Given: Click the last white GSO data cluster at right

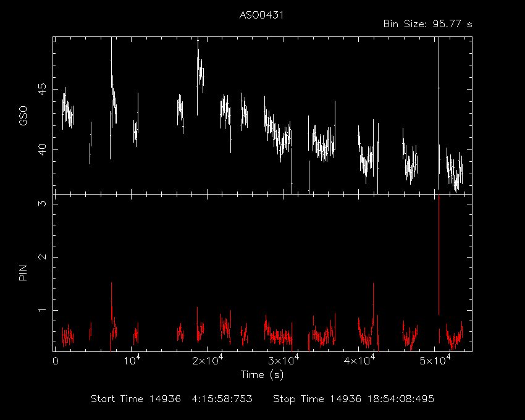Looking at the screenshot, I should pyautogui.click(x=455, y=169).
